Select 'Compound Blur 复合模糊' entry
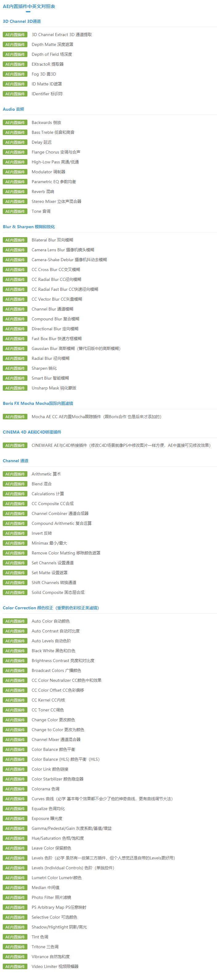This screenshot has width=217, height=980. (x=55, y=319)
